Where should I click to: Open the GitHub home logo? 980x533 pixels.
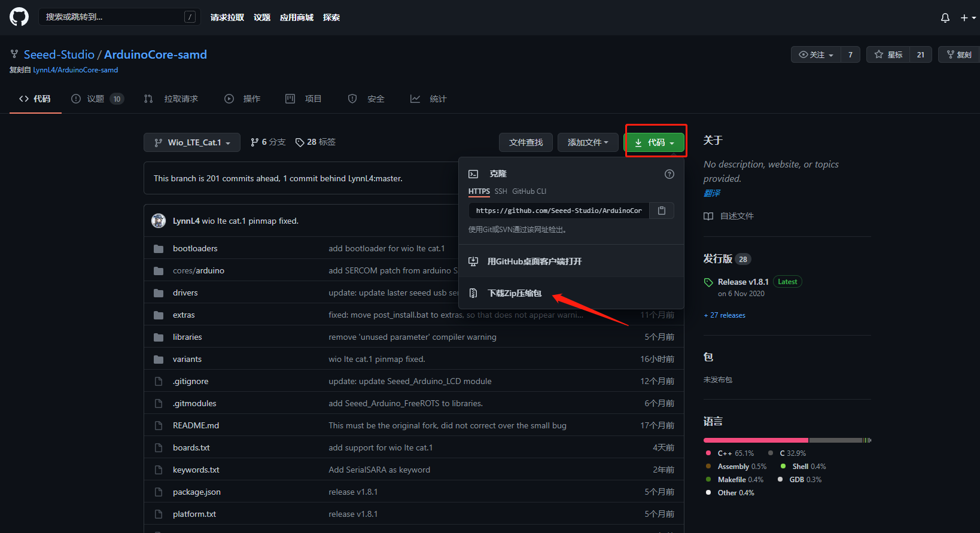(x=19, y=17)
